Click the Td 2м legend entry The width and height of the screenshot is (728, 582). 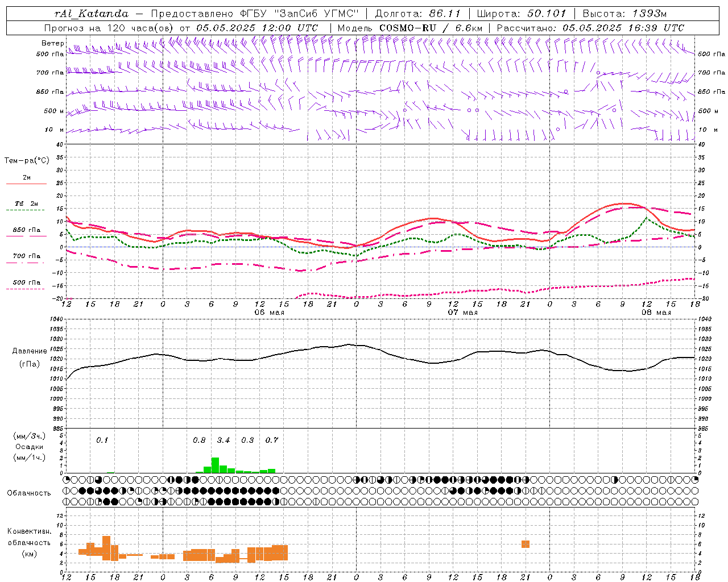(x=26, y=203)
